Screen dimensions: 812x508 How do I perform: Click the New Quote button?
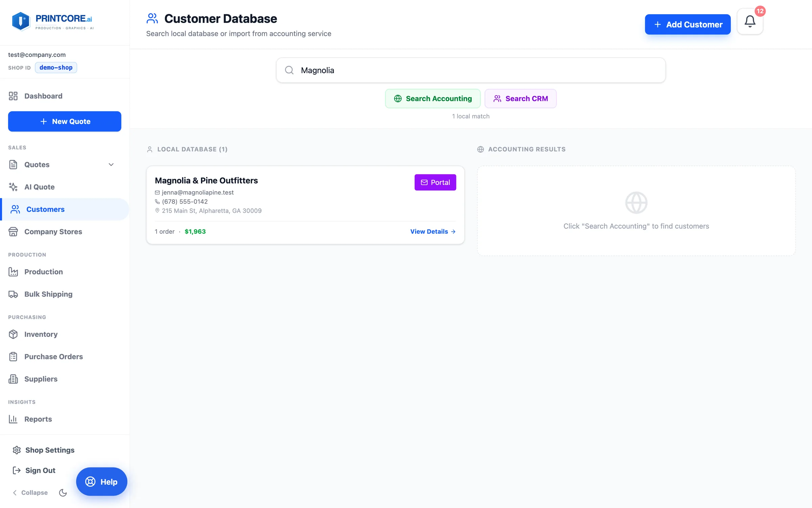(x=65, y=122)
